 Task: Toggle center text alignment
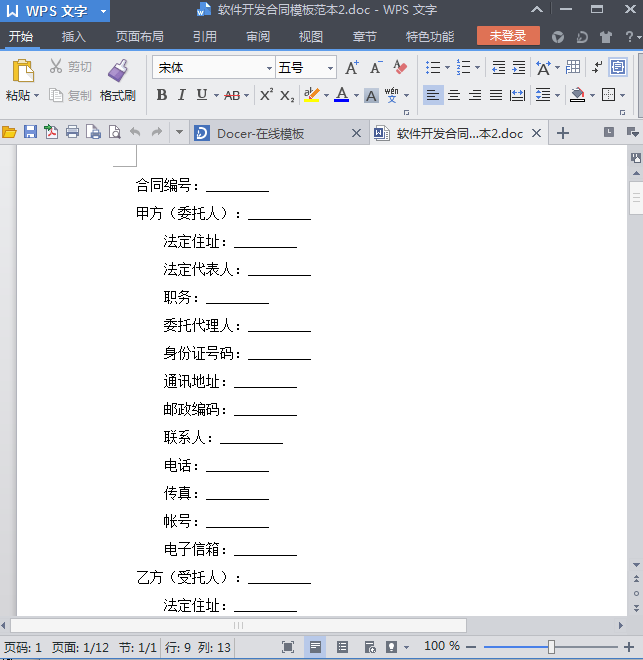coord(454,95)
